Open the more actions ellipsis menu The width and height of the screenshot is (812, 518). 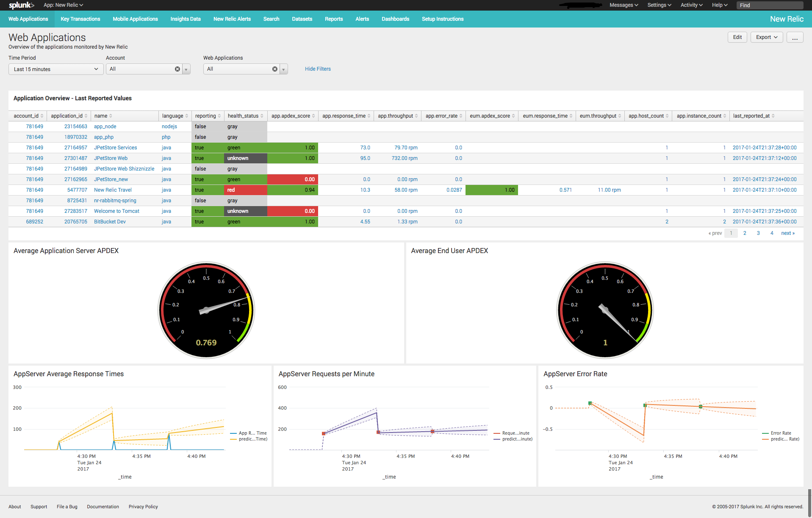[x=795, y=37]
